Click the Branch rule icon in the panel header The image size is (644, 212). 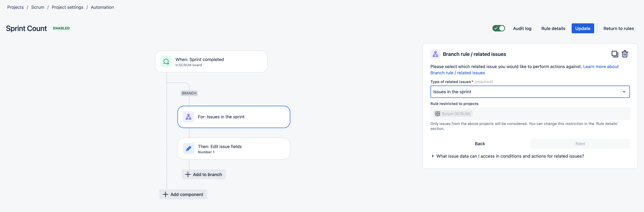coord(435,54)
